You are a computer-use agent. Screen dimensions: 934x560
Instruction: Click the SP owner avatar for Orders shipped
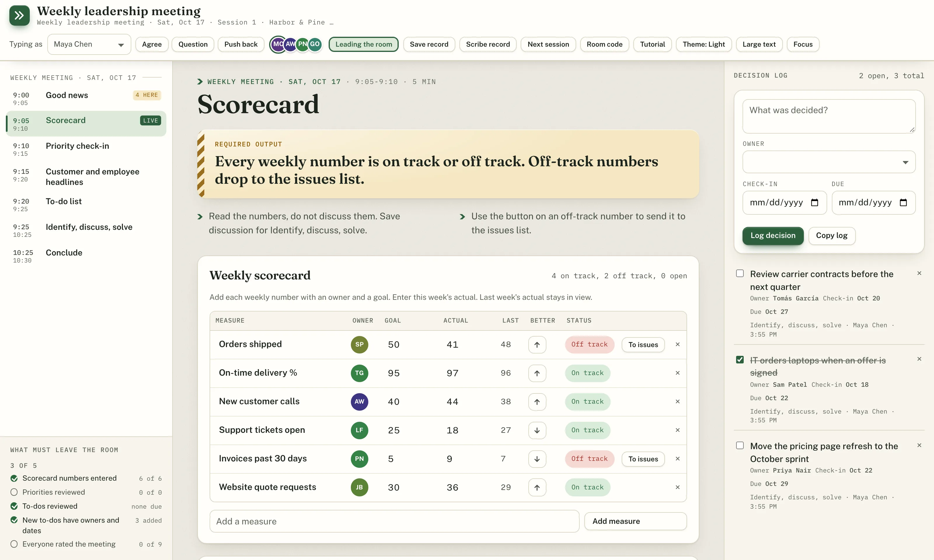point(359,344)
